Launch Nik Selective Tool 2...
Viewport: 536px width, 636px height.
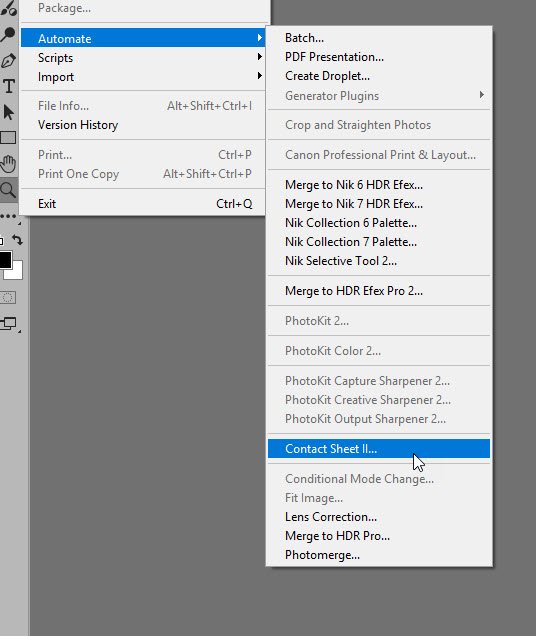(x=379, y=261)
